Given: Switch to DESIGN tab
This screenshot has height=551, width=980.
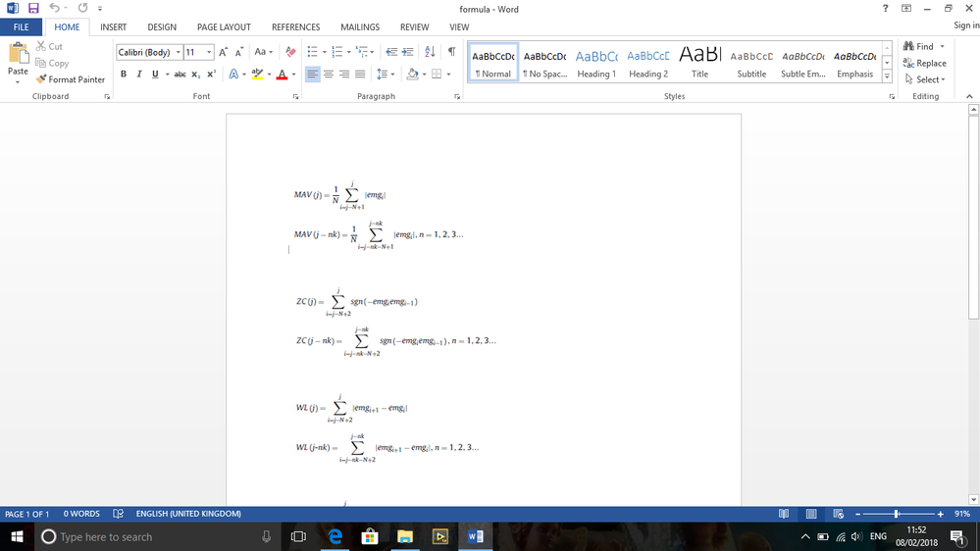Looking at the screenshot, I should tap(162, 26).
